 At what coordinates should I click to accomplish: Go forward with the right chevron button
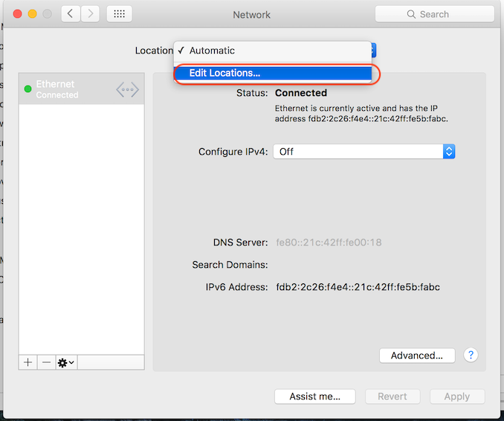pos(90,14)
